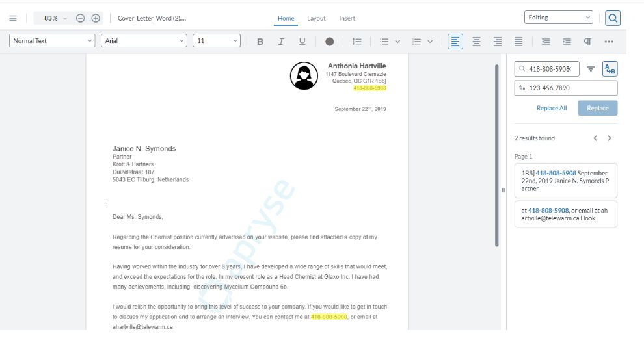Image resolution: width=644 pixels, height=351 pixels.
Task: Select align right
Action: coord(498,42)
